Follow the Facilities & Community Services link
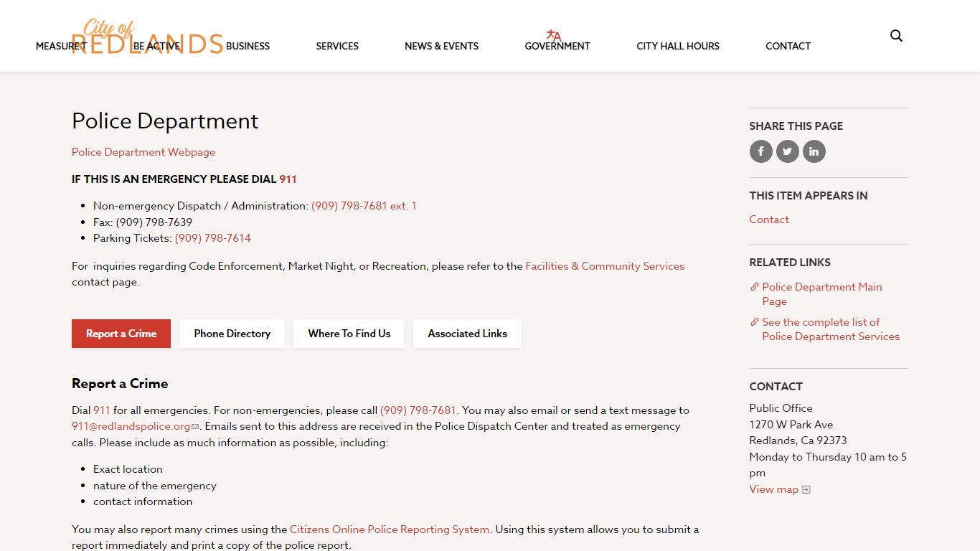This screenshot has height=551, width=980. pyautogui.click(x=605, y=266)
